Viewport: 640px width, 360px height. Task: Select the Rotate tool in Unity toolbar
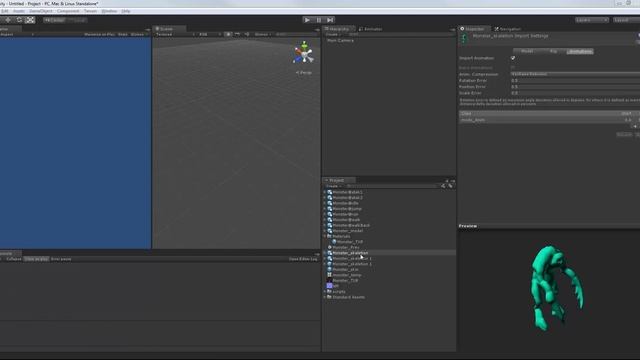coord(19,20)
